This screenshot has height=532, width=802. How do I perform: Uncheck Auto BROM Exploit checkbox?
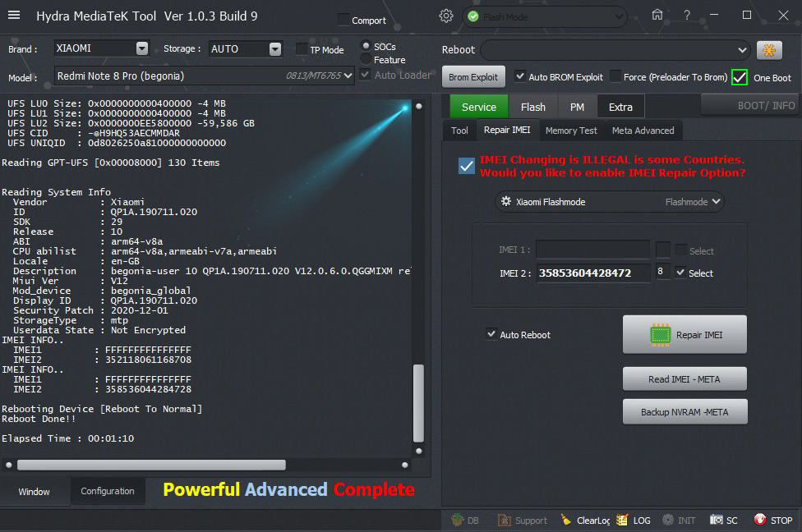(520, 76)
